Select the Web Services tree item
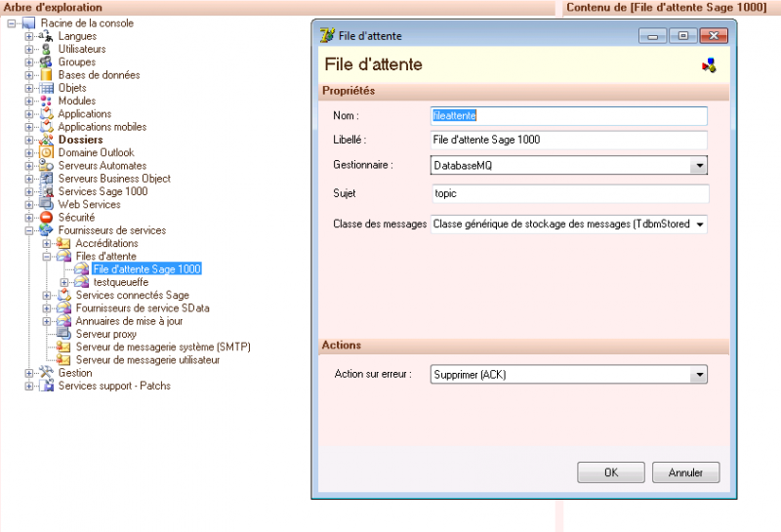The height and width of the screenshot is (532, 781). 89,204
